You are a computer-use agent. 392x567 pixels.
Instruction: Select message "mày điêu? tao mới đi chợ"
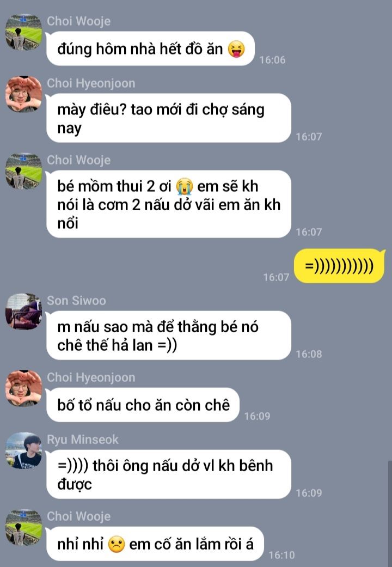169,118
